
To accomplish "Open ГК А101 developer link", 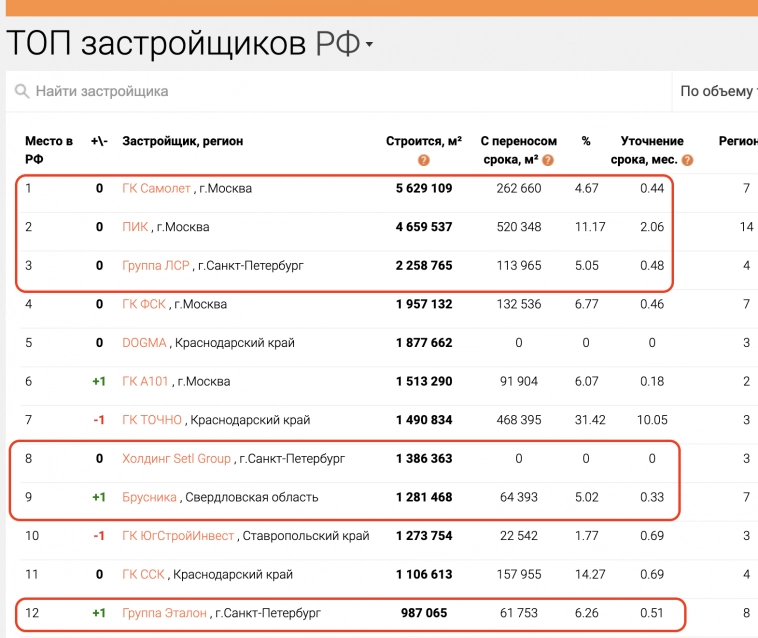I will (x=145, y=382).
